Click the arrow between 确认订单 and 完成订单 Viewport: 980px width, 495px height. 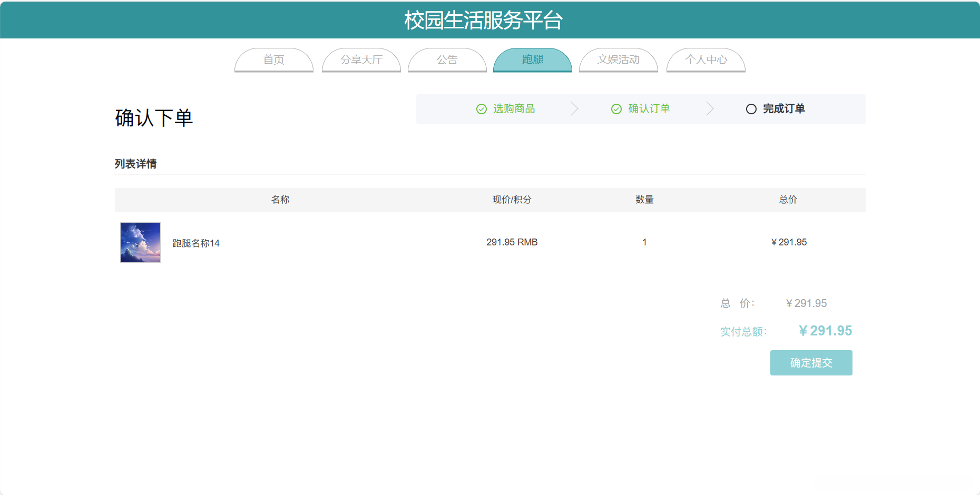[x=710, y=109]
